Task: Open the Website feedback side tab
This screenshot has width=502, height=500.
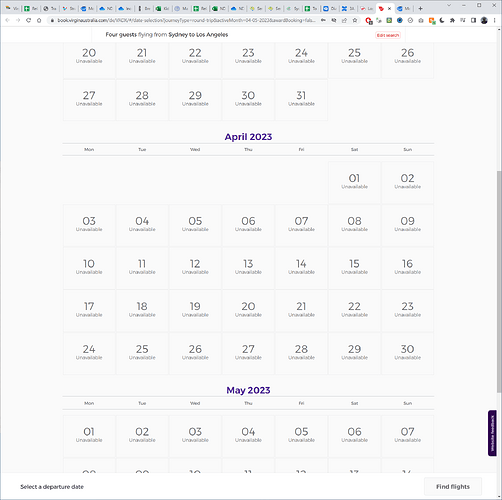Action: (x=492, y=433)
